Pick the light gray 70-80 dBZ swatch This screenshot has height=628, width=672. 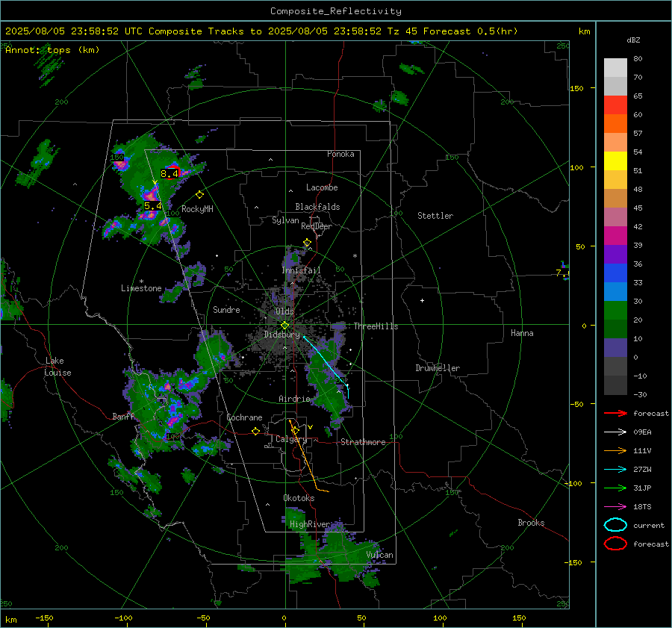tap(615, 68)
